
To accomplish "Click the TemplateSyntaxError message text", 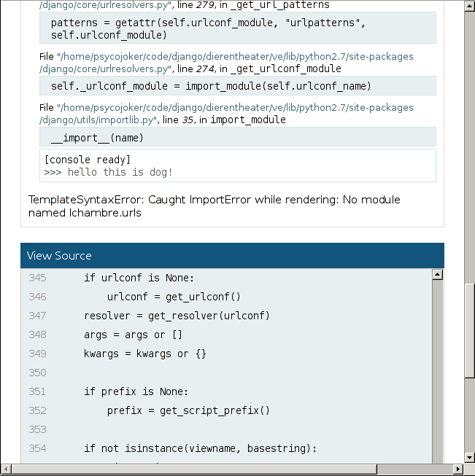I will 214,206.
